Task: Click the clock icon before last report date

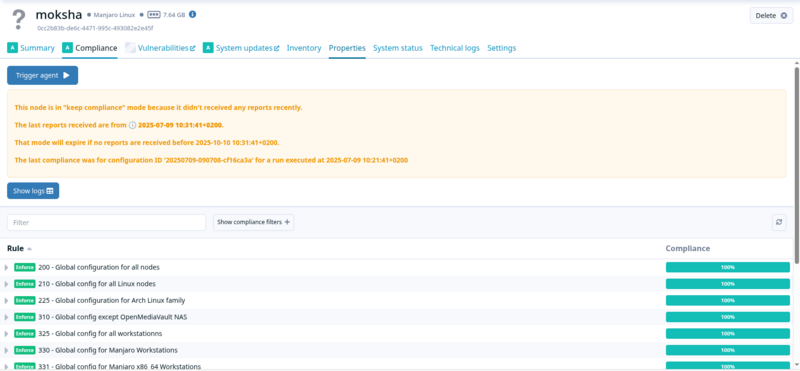Action: [x=132, y=125]
